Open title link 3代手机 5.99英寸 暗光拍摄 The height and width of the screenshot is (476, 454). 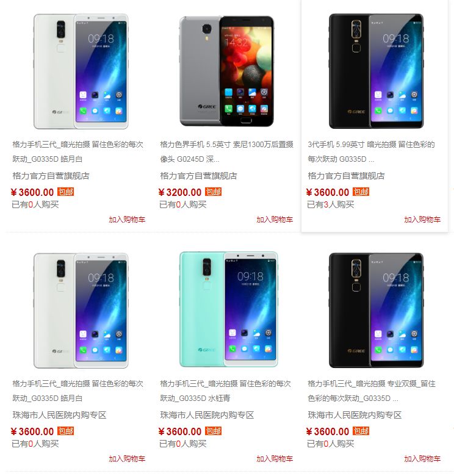coord(371,151)
